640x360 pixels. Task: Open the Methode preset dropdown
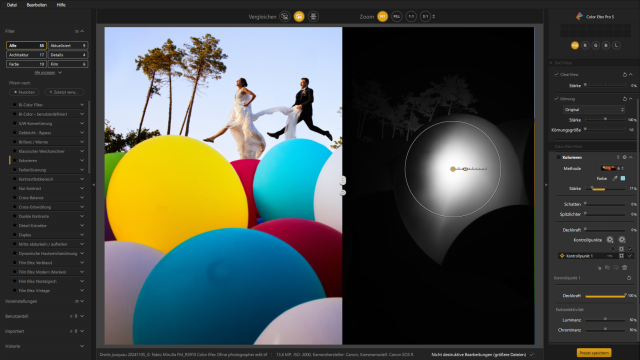612,168
